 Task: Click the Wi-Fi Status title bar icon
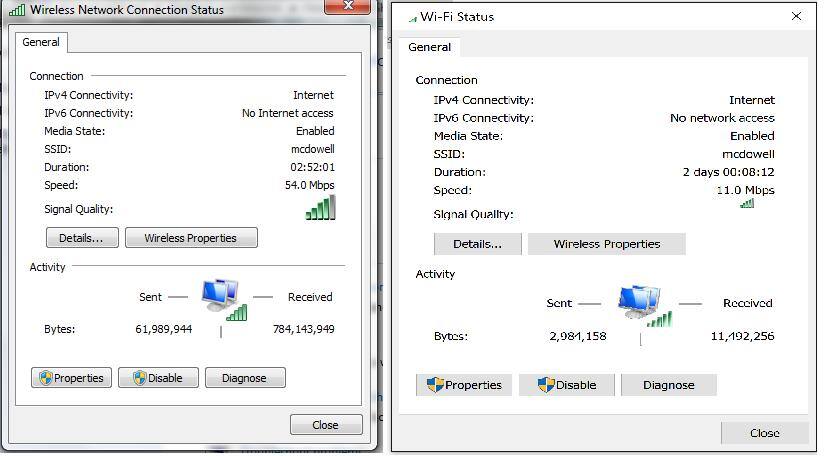(412, 18)
